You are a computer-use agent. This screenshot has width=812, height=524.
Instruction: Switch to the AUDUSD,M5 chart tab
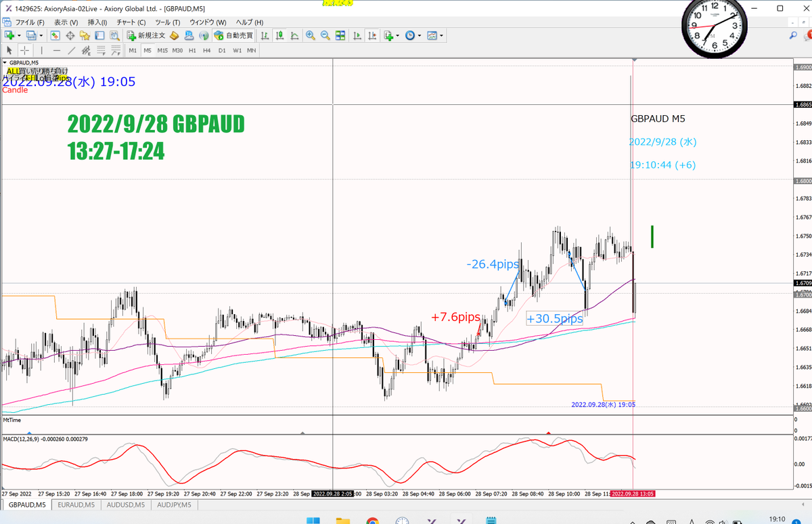(125, 504)
